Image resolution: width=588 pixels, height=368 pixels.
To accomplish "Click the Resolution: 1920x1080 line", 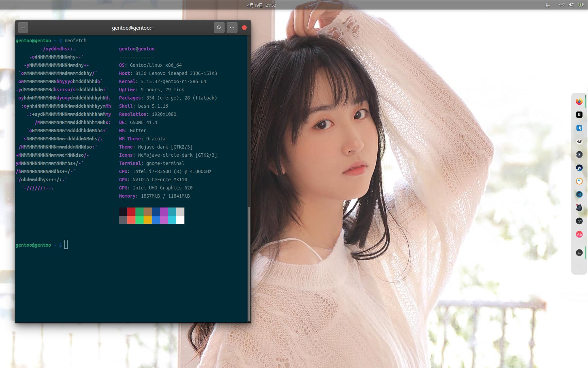I will (148, 114).
